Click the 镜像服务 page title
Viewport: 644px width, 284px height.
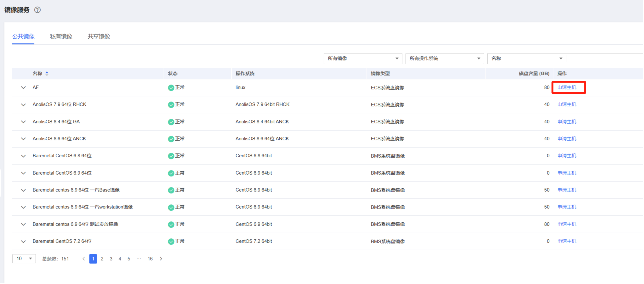coord(17,10)
